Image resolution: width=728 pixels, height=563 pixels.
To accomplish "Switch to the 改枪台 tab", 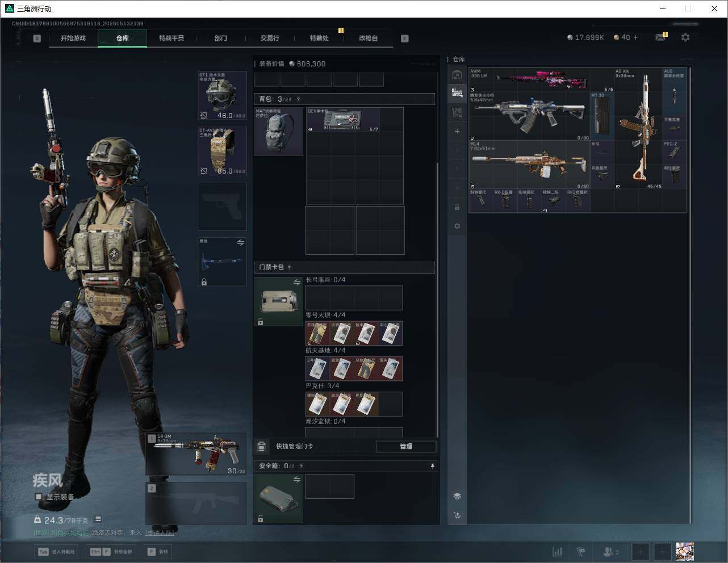I will (x=368, y=38).
